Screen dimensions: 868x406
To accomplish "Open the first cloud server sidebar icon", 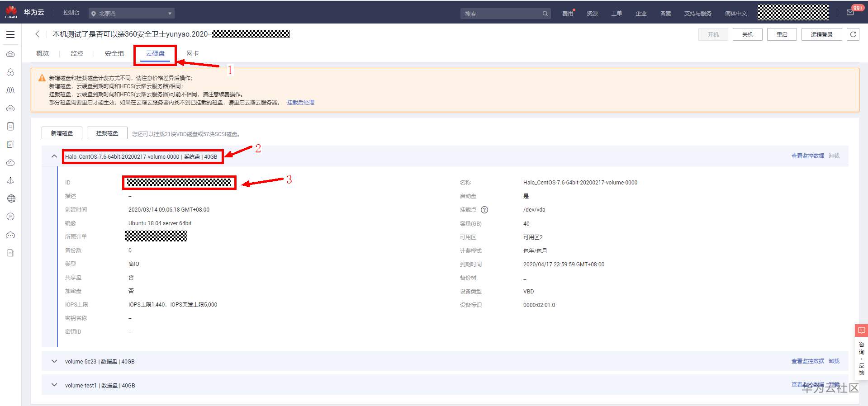I will point(10,54).
